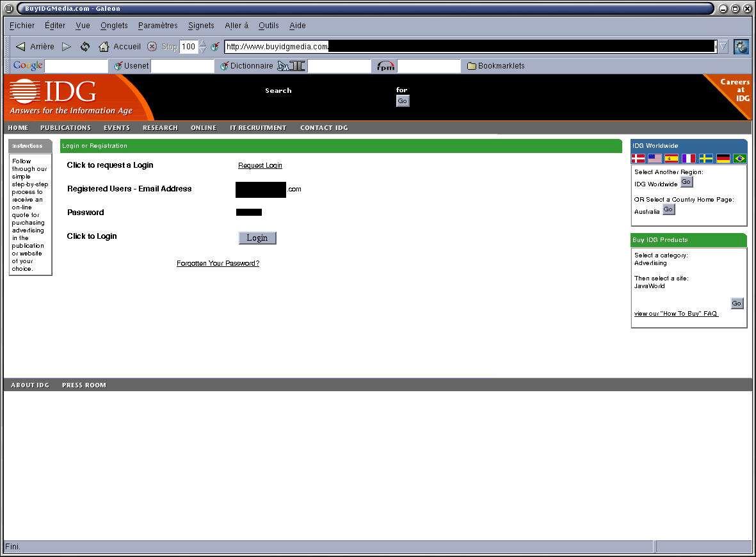Click the Password field
Image resolution: width=756 pixels, height=557 pixels.
coord(249,212)
